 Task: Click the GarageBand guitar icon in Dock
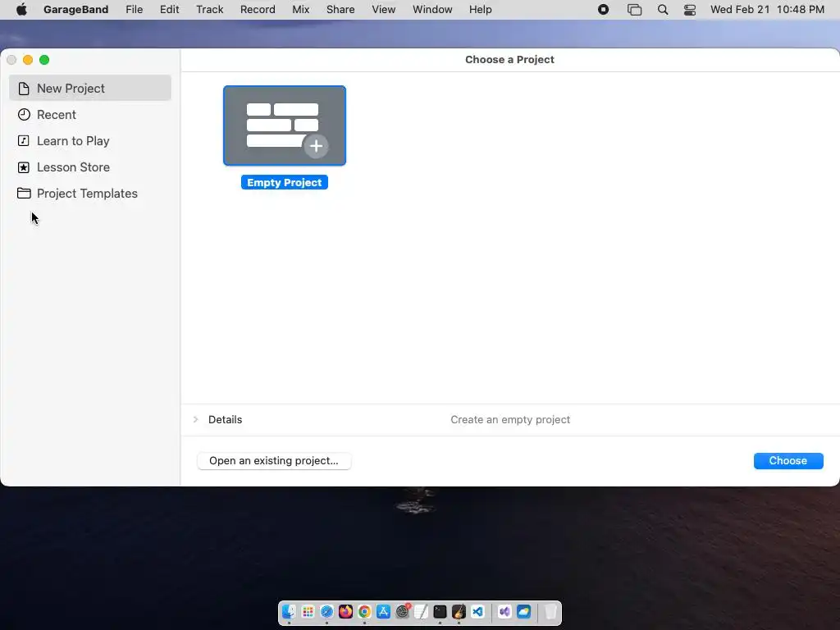(x=459, y=612)
